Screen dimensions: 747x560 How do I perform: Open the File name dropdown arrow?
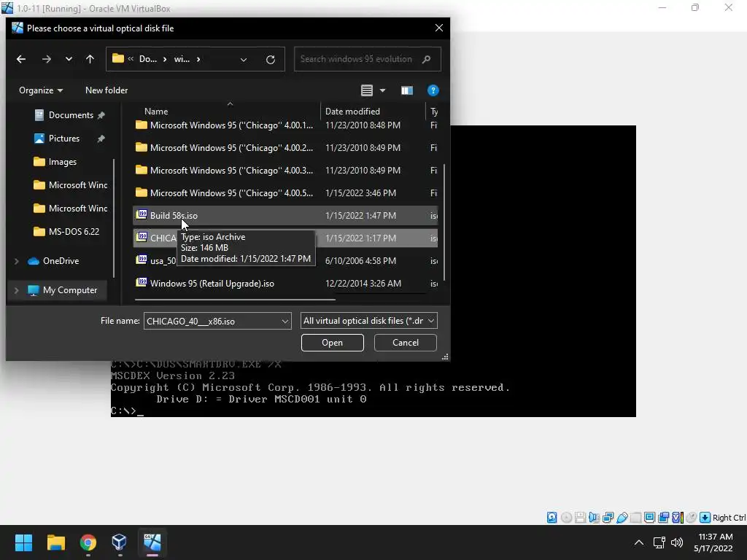285,321
